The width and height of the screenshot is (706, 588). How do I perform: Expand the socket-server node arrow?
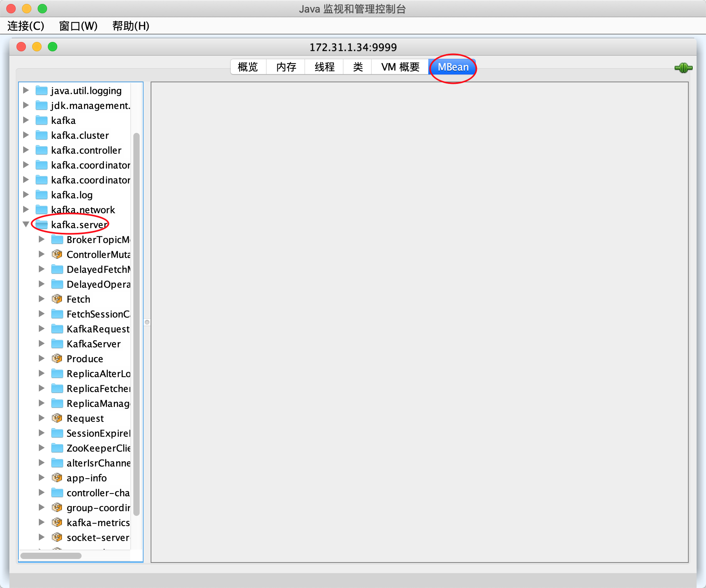click(x=42, y=537)
